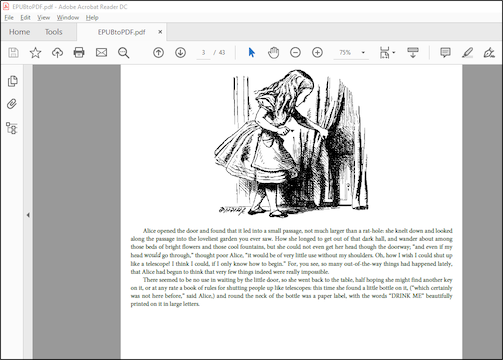Upload file to cloud icon
Screen dimensions: 503x360
tap(57, 53)
